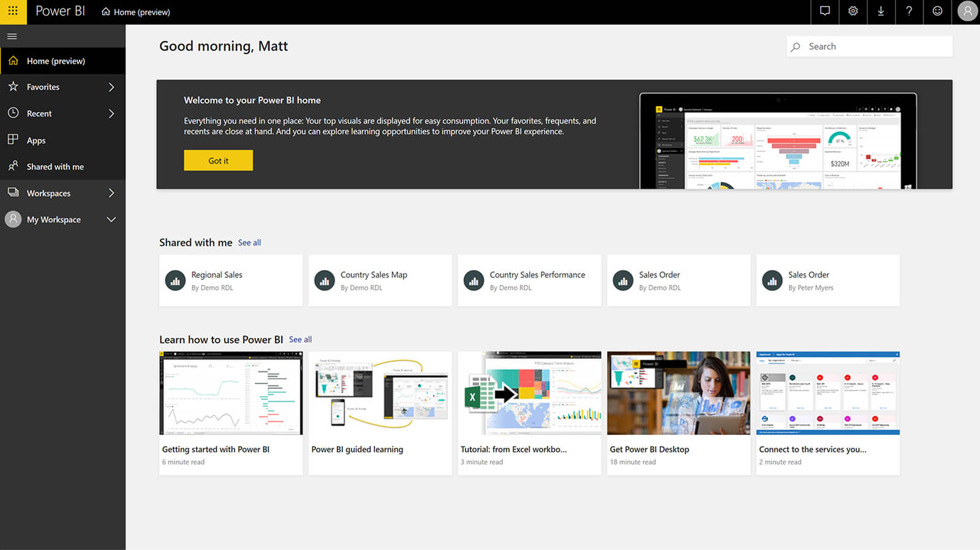Open Shared with me in sidebar
The height and width of the screenshot is (550, 980).
pos(55,167)
